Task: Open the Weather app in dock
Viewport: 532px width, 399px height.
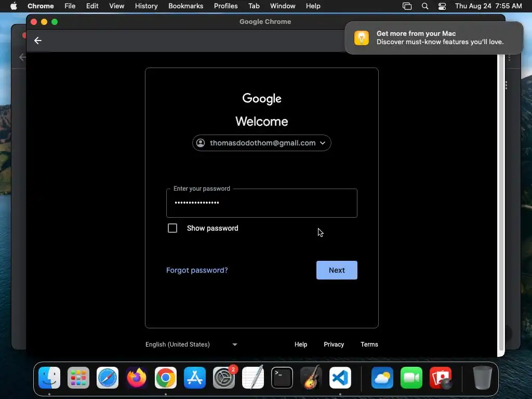Action: click(x=382, y=378)
